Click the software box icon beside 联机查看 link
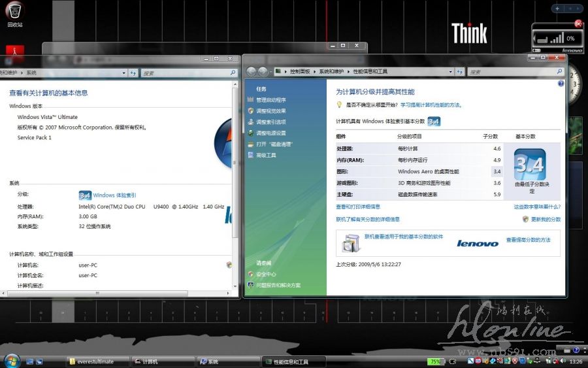The height and width of the screenshot is (368, 588). click(x=351, y=243)
